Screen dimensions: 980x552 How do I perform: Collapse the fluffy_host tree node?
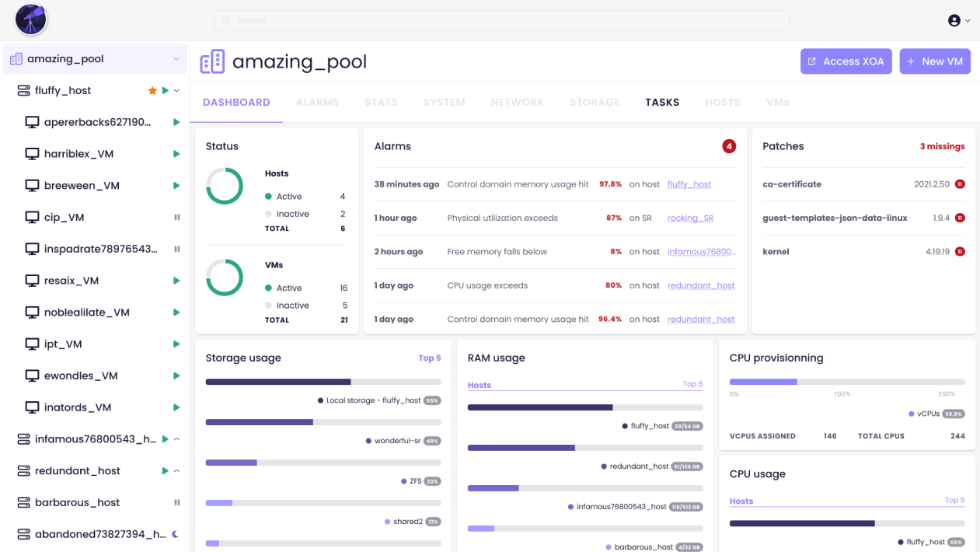176,91
